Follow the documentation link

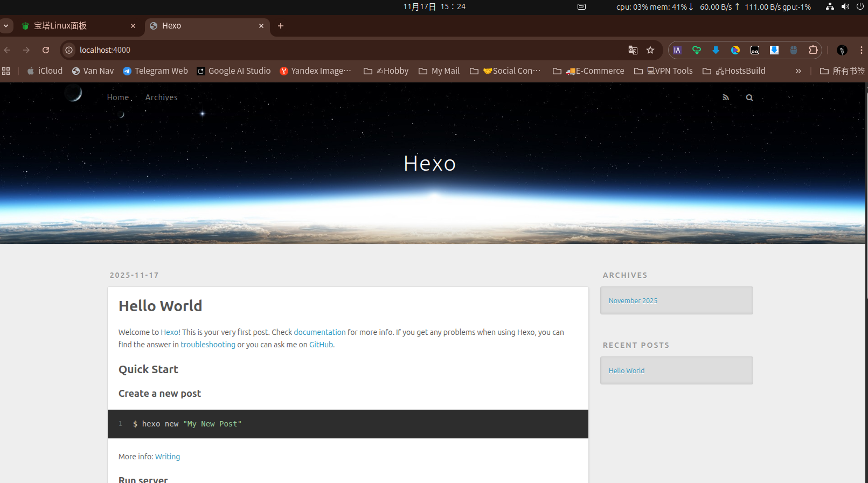click(320, 332)
